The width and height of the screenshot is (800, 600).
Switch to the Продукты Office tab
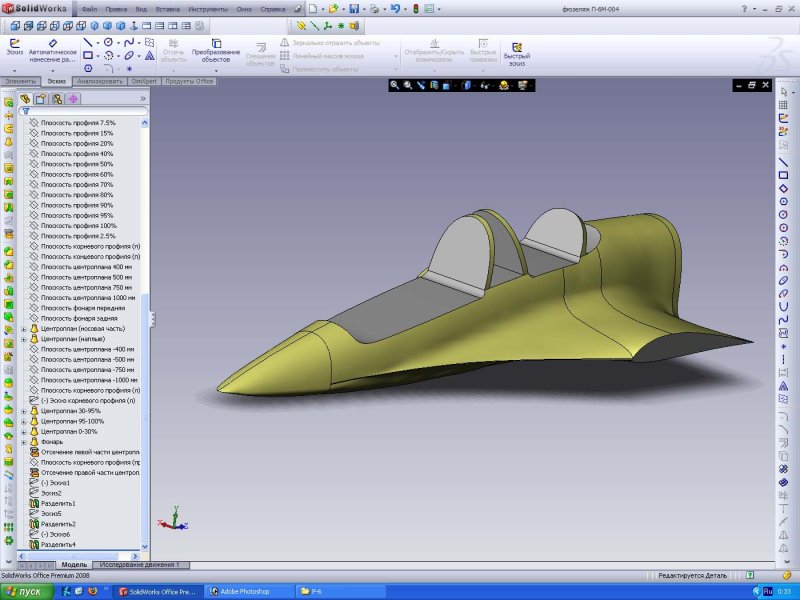coord(189,81)
